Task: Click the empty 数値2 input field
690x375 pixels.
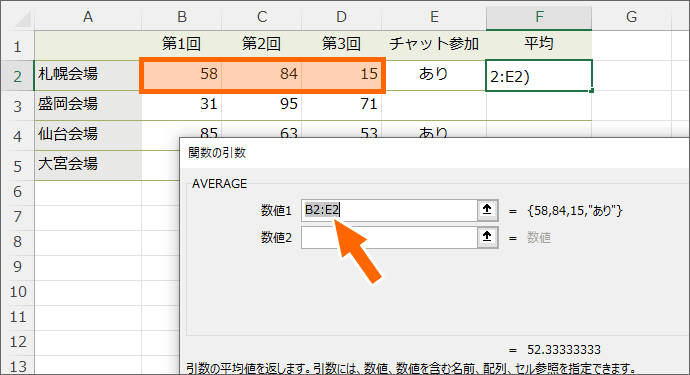Action: [x=389, y=238]
